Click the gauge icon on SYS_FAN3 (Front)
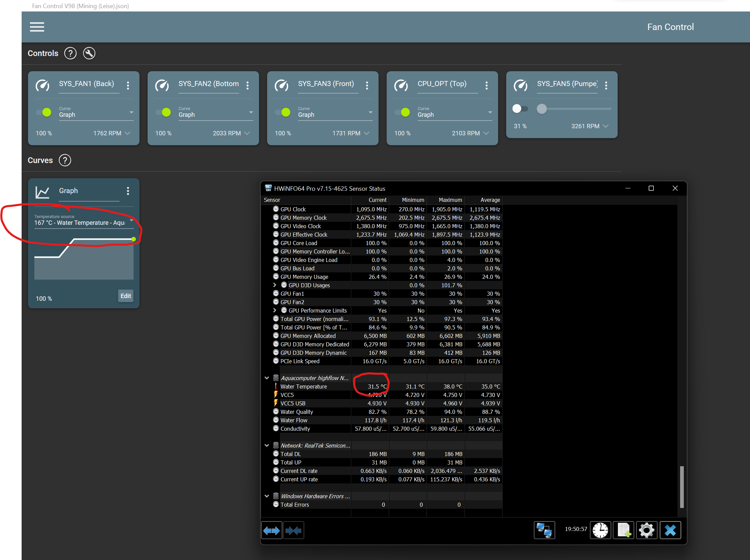Viewport: 750px width, 560px height. tap(282, 85)
